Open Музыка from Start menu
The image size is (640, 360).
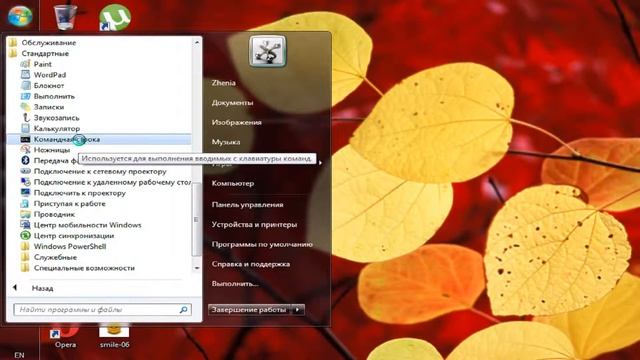point(226,142)
